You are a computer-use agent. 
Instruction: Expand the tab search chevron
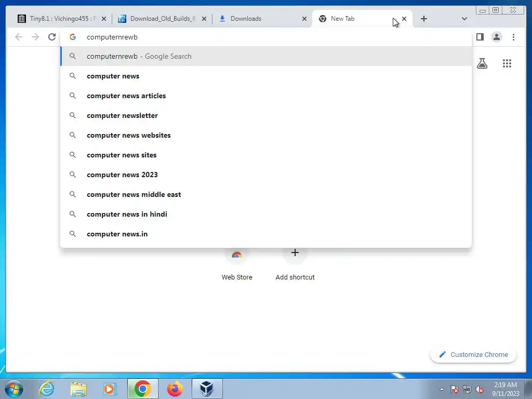pos(464,19)
